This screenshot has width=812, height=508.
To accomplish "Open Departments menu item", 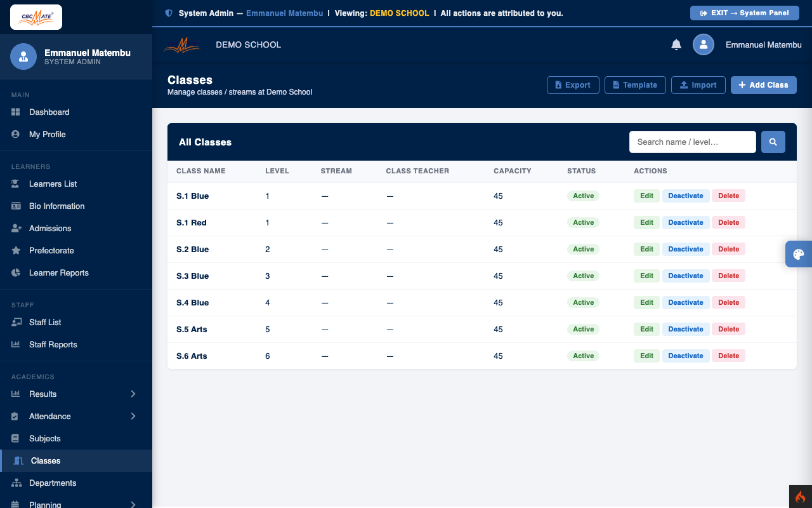I will [x=76, y=483].
